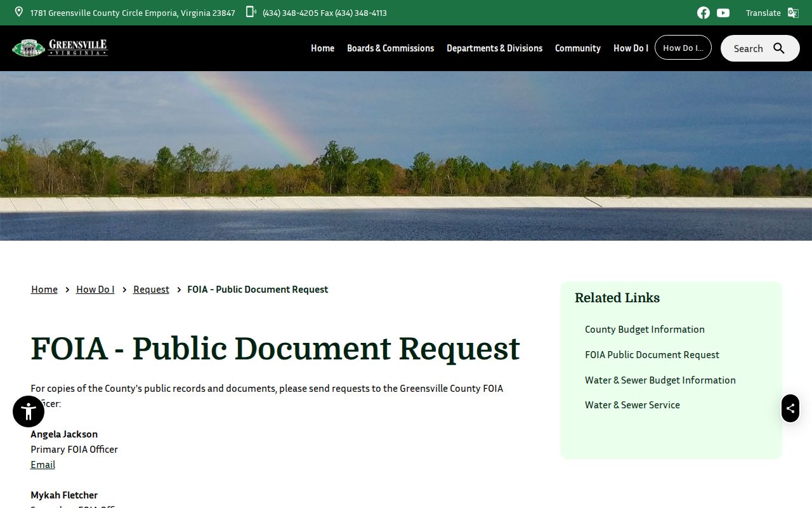Open Departments & Divisions menu
812x508 pixels.
tap(494, 48)
